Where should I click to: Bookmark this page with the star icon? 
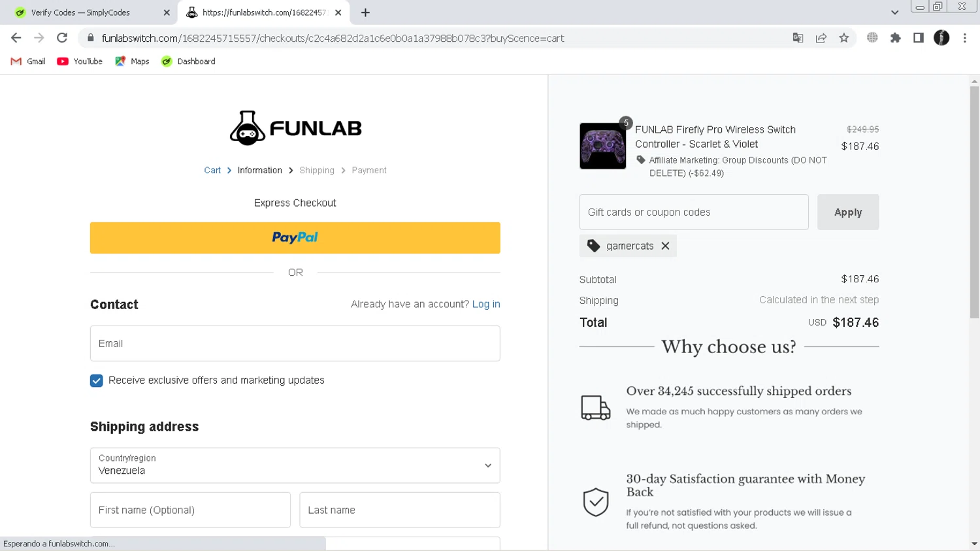pos(844,38)
